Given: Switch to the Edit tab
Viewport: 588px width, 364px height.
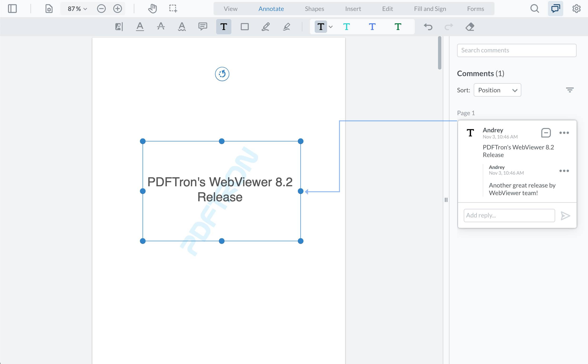Looking at the screenshot, I should [387, 9].
